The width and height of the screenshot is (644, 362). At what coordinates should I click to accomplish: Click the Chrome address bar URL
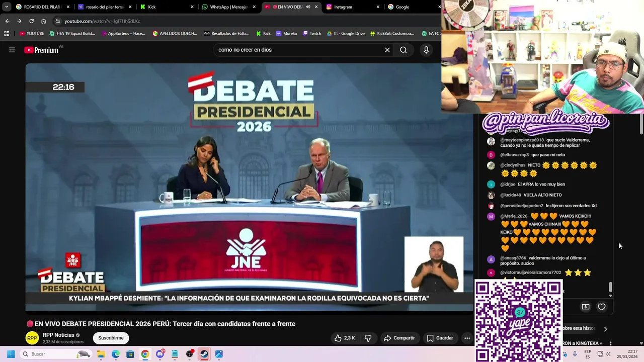(102, 21)
